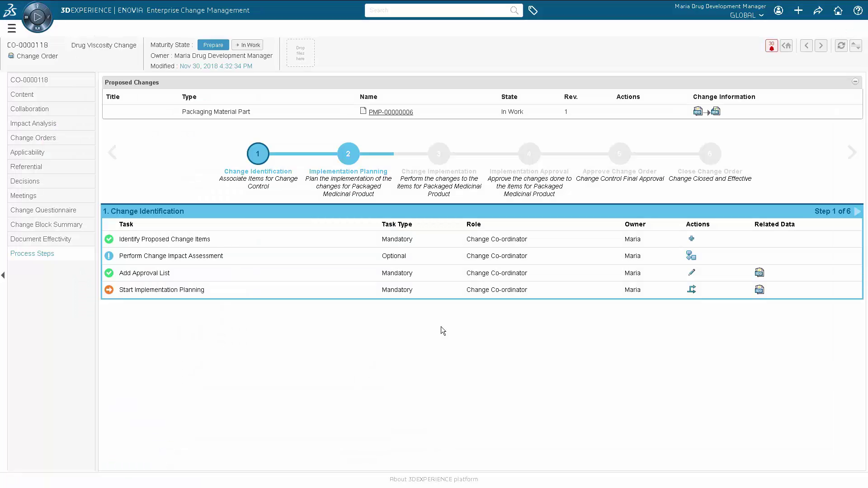The image size is (868, 488).
Task: Click edit pencil for Add Approval List
Action: tap(691, 272)
